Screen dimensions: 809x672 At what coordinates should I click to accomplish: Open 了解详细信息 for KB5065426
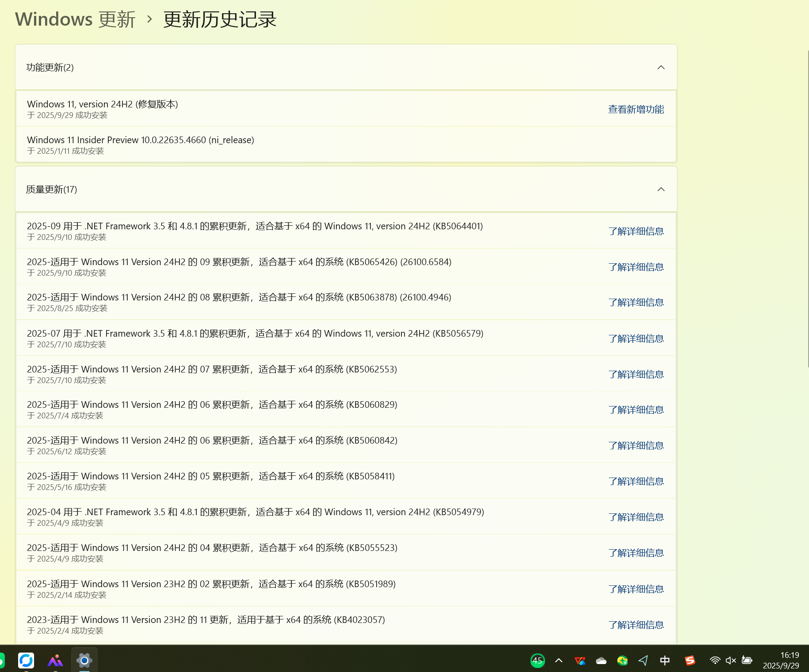(636, 267)
